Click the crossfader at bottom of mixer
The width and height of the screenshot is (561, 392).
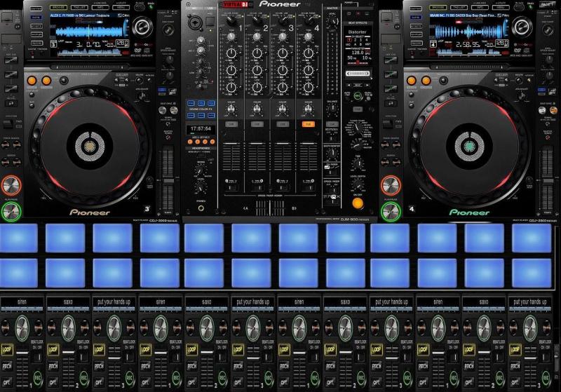click(x=270, y=208)
